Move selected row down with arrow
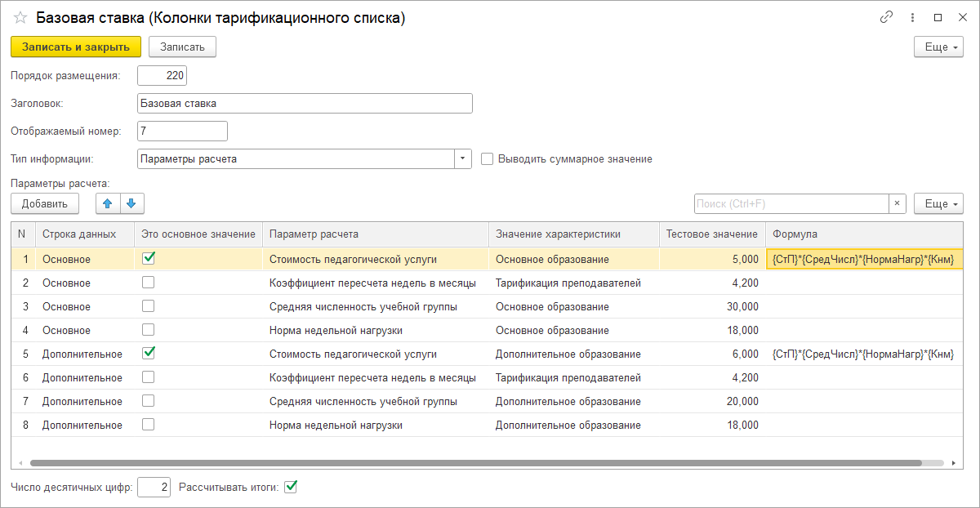 [131, 203]
